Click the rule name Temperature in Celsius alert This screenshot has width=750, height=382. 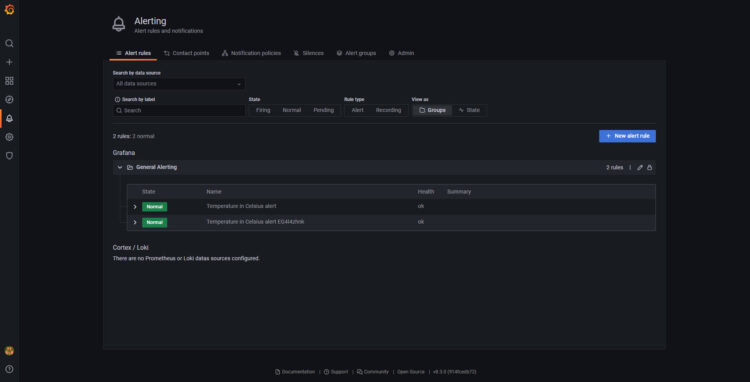(242, 206)
